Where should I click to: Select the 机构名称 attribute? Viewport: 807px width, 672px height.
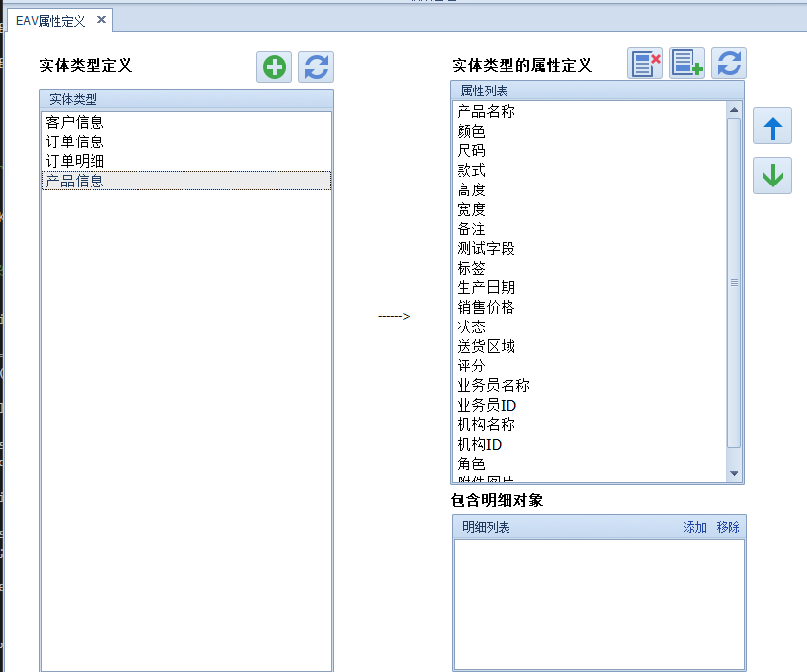click(x=589, y=425)
